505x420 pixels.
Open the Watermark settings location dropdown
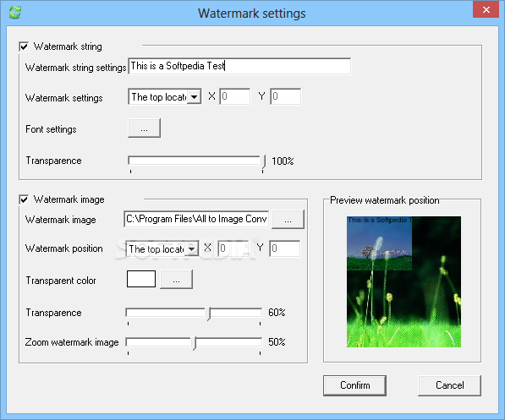pos(195,97)
